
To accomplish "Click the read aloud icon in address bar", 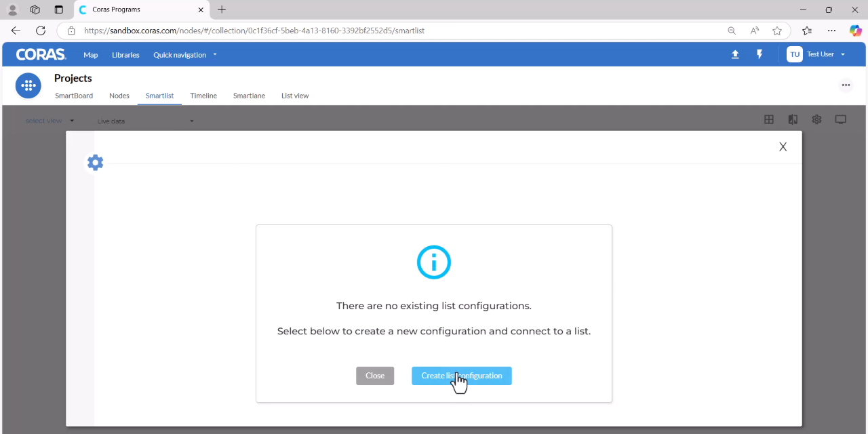I will 755,31.
